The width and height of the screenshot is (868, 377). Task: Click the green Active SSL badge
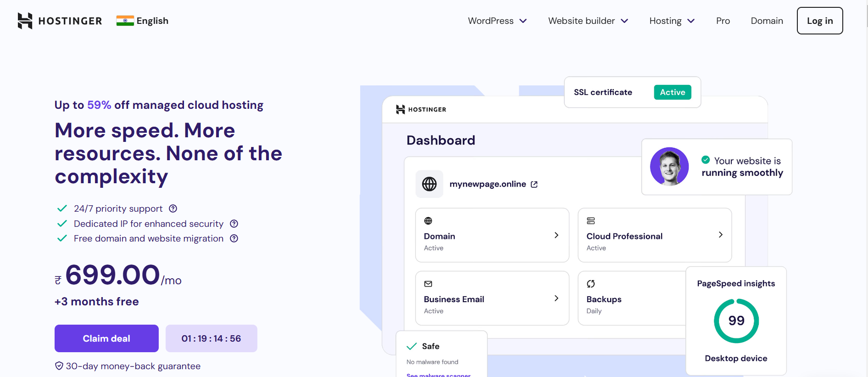point(673,92)
